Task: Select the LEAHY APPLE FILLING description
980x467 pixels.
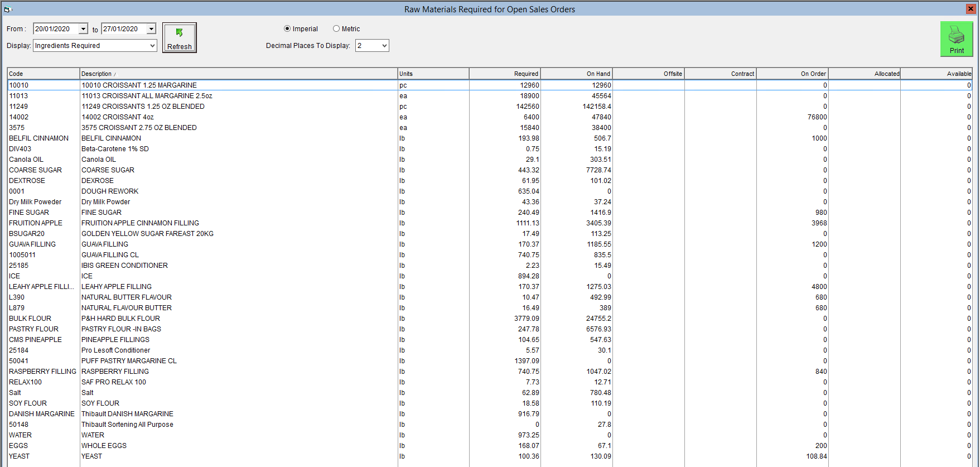Action: pos(117,287)
